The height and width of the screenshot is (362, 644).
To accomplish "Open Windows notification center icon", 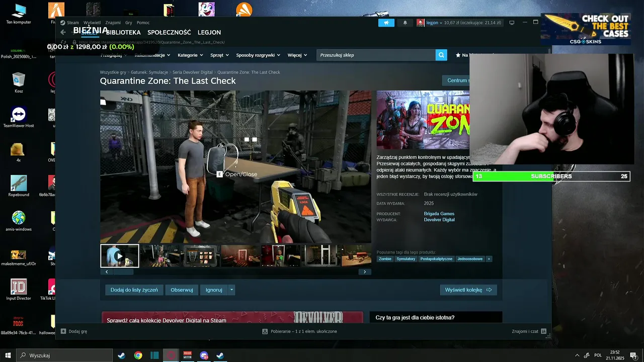I will (x=633, y=355).
